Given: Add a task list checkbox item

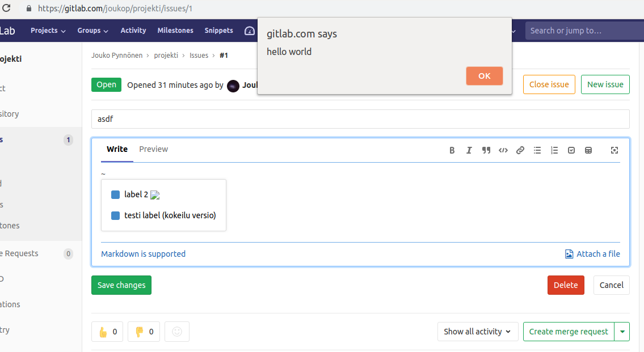Looking at the screenshot, I should [571, 150].
